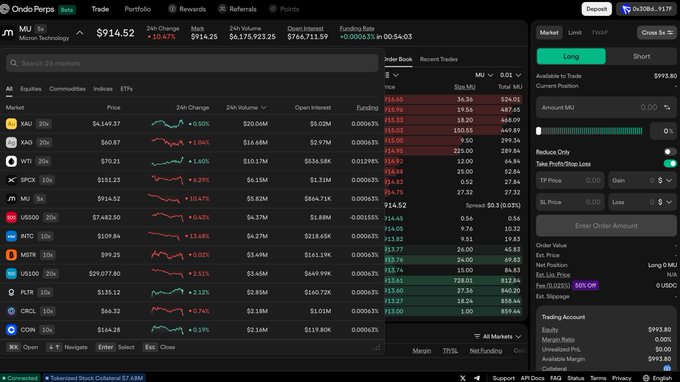Sort the list by Funding column
680x382 pixels.
tap(367, 108)
